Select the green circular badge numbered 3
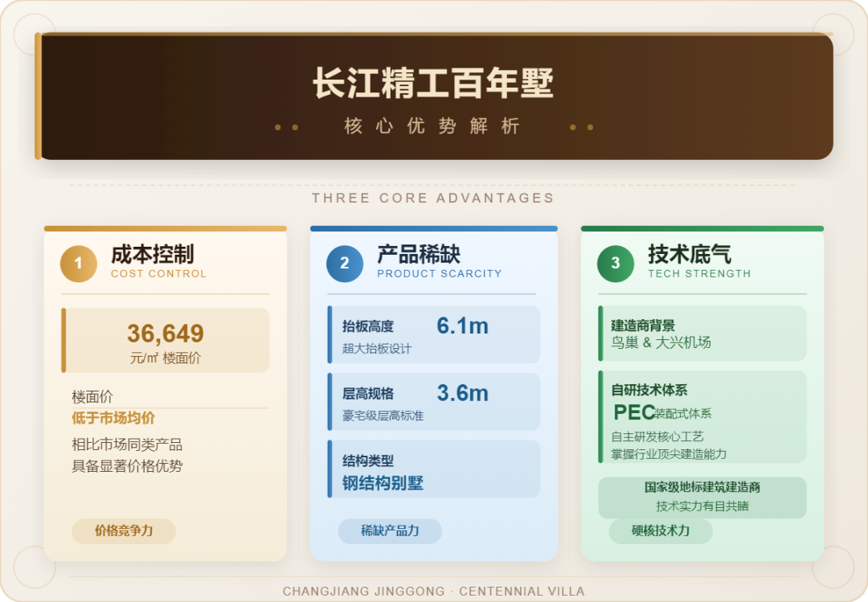868x602 pixels. coord(615,264)
